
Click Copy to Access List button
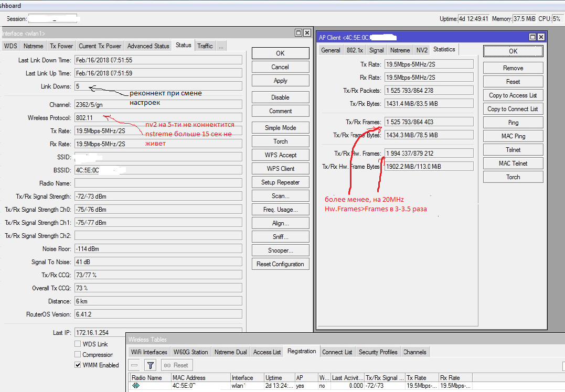click(513, 95)
